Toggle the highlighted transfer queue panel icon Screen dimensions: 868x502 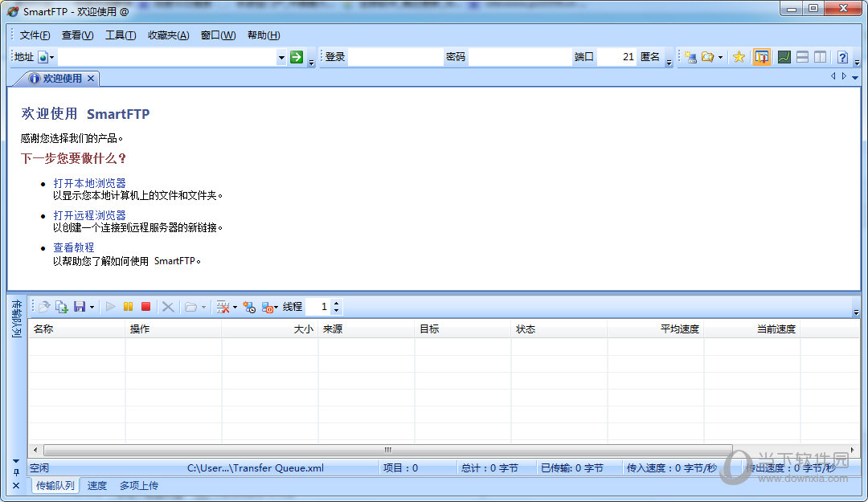[762, 57]
